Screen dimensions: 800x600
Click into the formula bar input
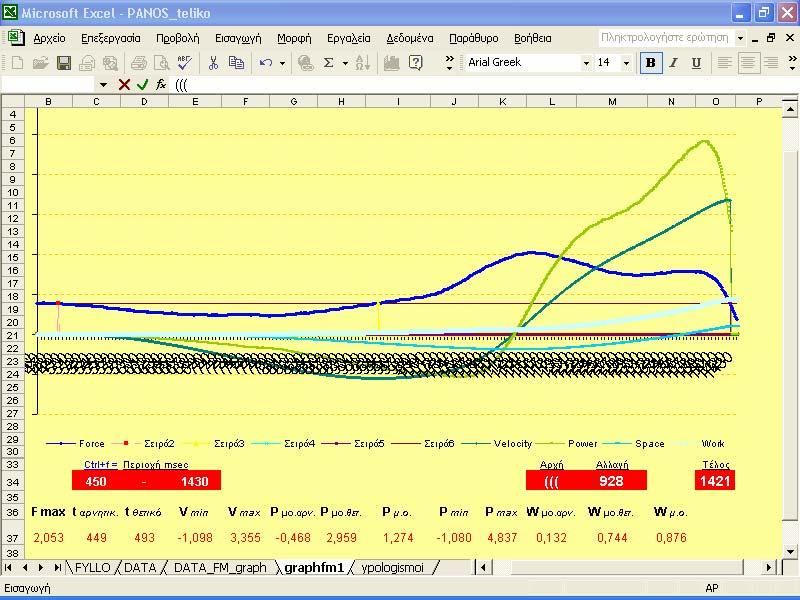[x=485, y=85]
